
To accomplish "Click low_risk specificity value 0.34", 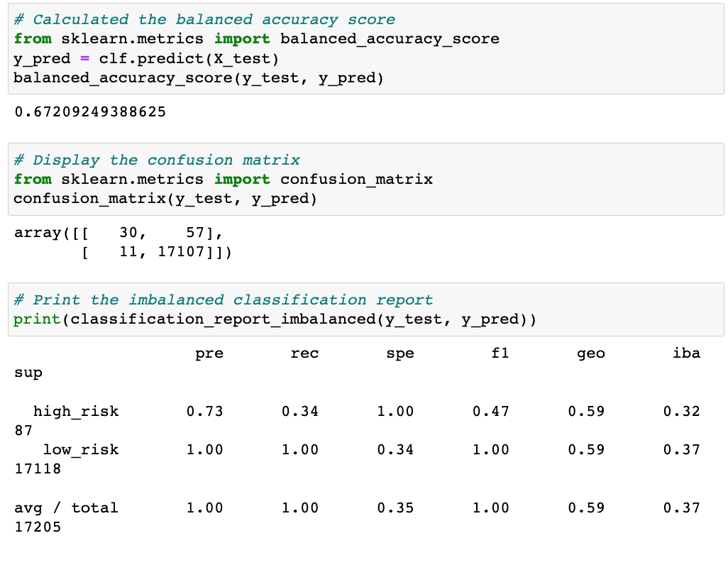I will pyautogui.click(x=395, y=450).
